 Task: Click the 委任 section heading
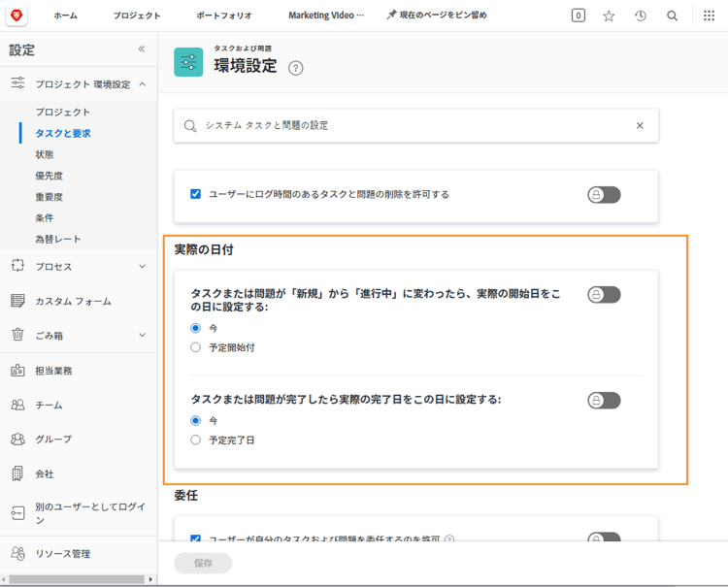click(186, 495)
